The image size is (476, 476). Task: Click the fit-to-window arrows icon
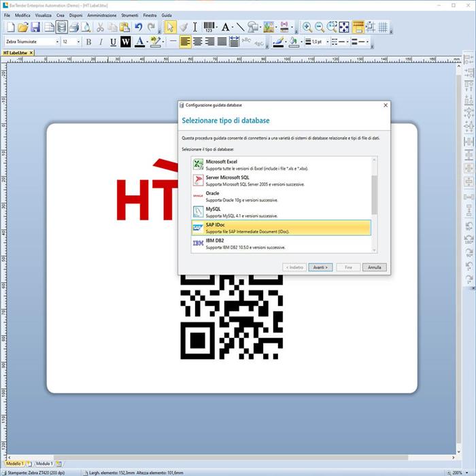tap(344, 27)
